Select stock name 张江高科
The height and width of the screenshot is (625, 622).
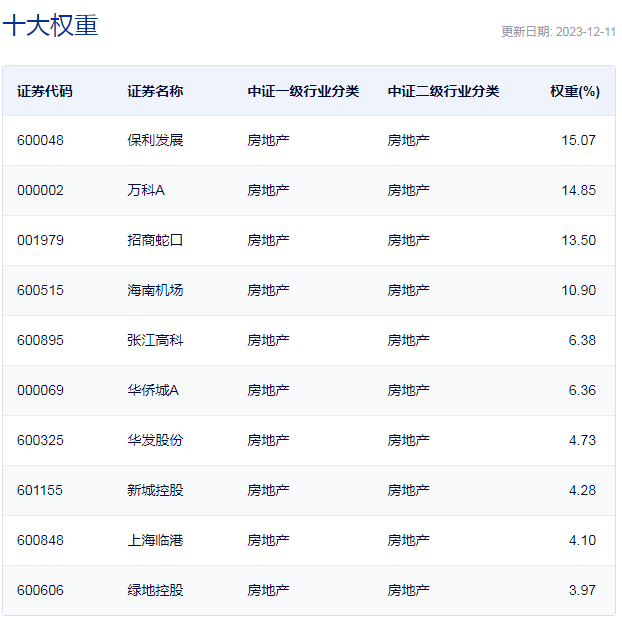pos(155,340)
